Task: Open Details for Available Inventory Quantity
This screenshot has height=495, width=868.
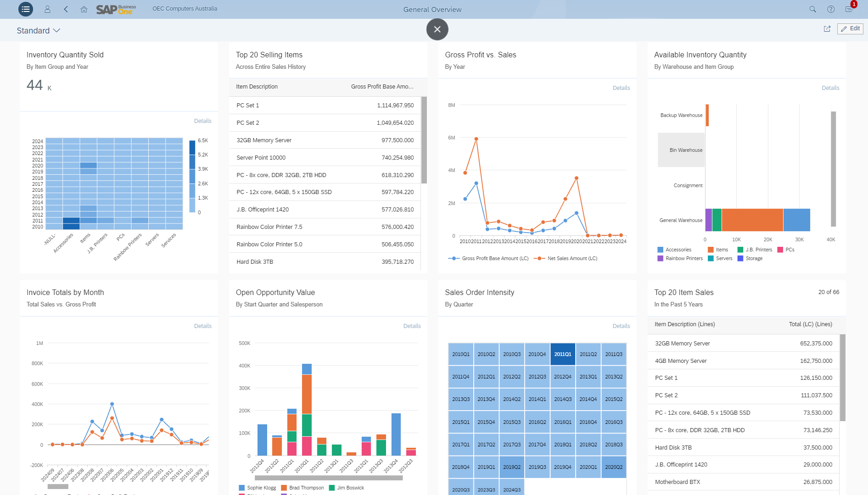Action: pyautogui.click(x=830, y=88)
